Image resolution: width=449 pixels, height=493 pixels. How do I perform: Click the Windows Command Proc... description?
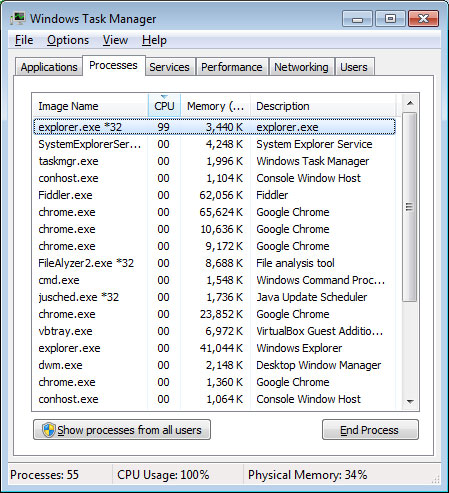pyautogui.click(x=321, y=280)
